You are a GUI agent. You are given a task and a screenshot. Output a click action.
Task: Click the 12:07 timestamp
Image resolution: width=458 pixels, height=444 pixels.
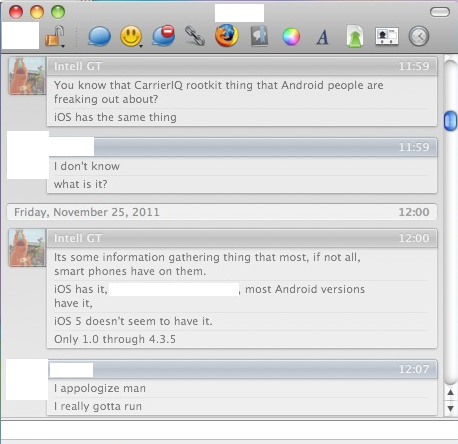coord(414,369)
